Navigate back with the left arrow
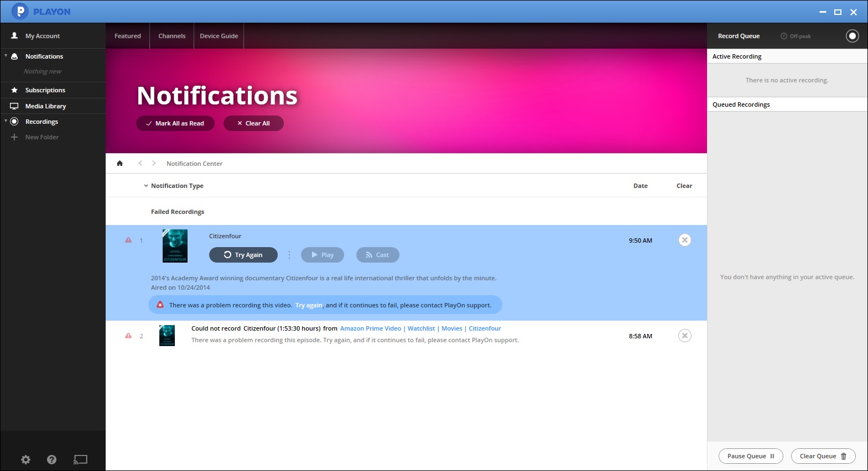This screenshot has height=471, width=868. click(x=140, y=163)
